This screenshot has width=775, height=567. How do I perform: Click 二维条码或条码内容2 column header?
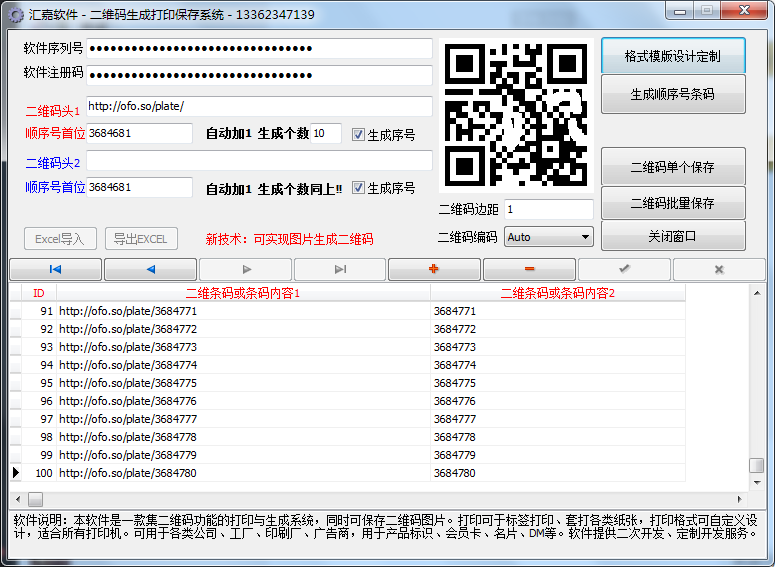[558, 293]
